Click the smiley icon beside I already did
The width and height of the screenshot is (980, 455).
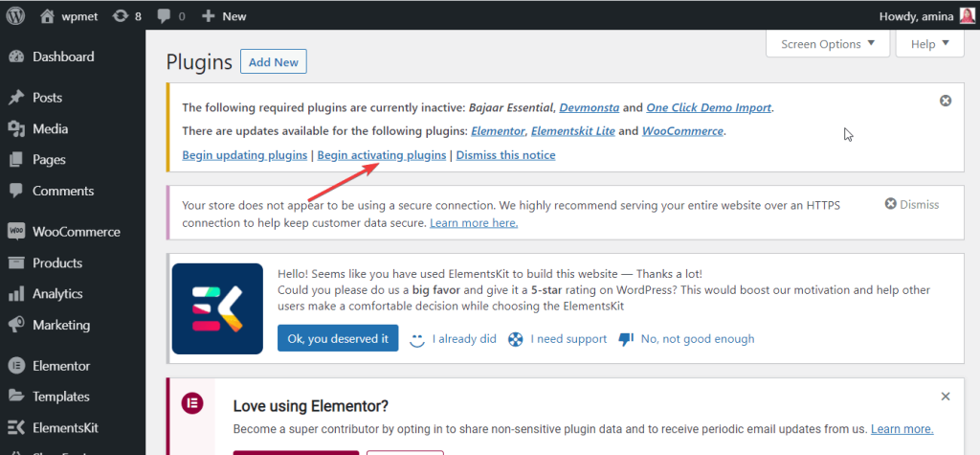pyautogui.click(x=417, y=339)
